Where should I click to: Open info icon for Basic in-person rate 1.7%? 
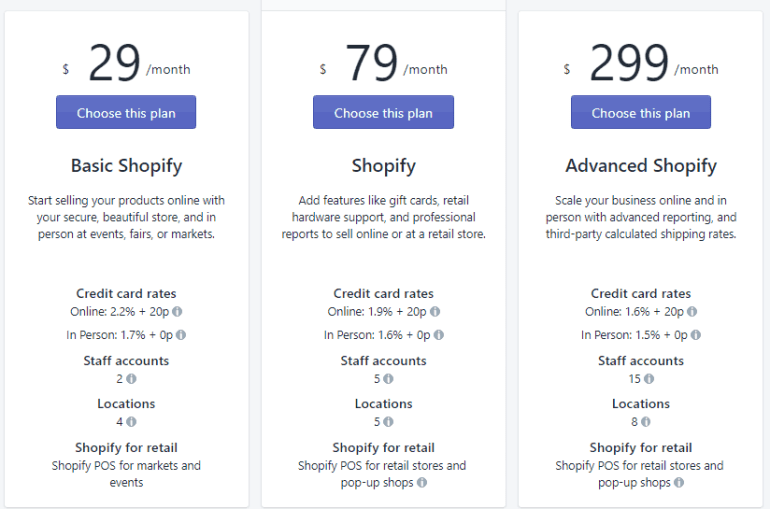click(181, 335)
